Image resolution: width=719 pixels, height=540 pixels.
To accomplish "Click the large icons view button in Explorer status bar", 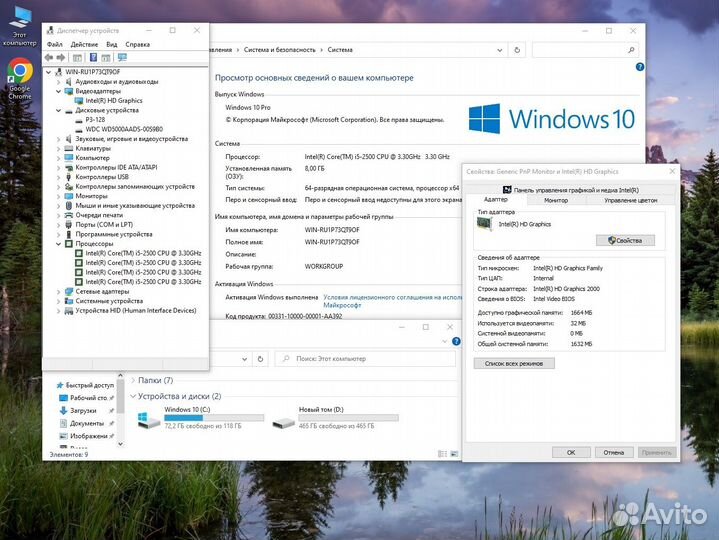I will click(x=454, y=454).
